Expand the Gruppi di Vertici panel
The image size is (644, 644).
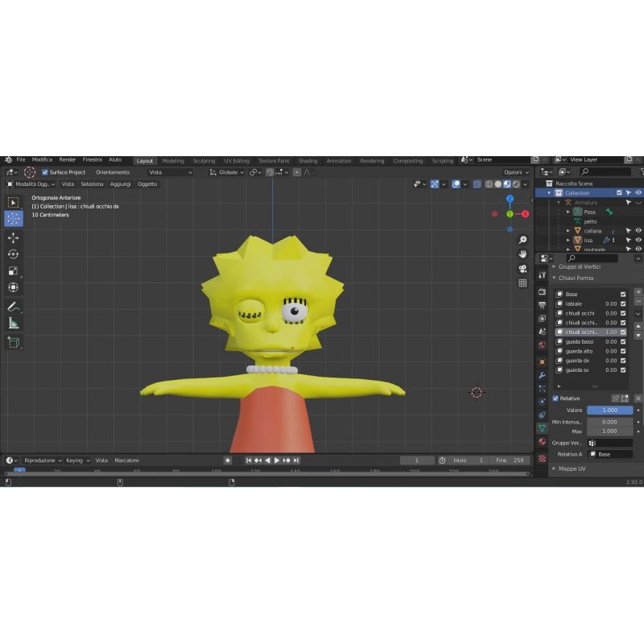(x=579, y=267)
